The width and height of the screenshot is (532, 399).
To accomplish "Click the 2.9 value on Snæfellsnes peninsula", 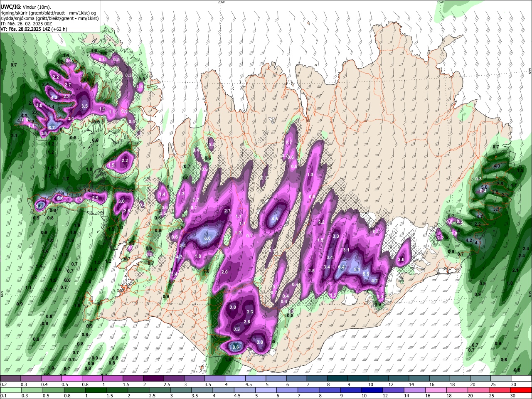I will (95, 198).
